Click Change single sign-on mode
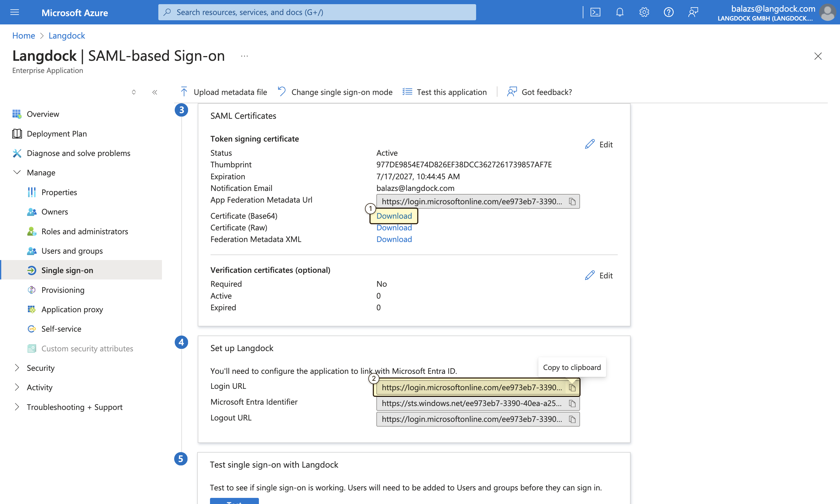The height and width of the screenshot is (504, 840). pos(335,92)
